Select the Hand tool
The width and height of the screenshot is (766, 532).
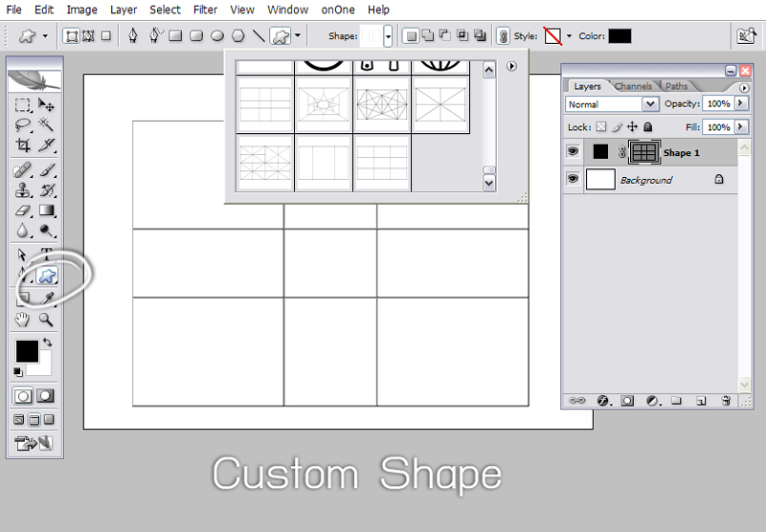(22, 320)
